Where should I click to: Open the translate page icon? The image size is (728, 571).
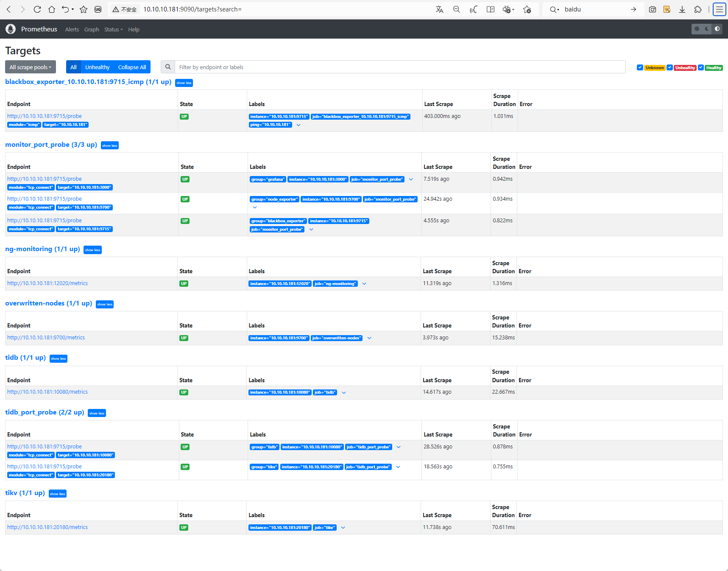[440, 9]
